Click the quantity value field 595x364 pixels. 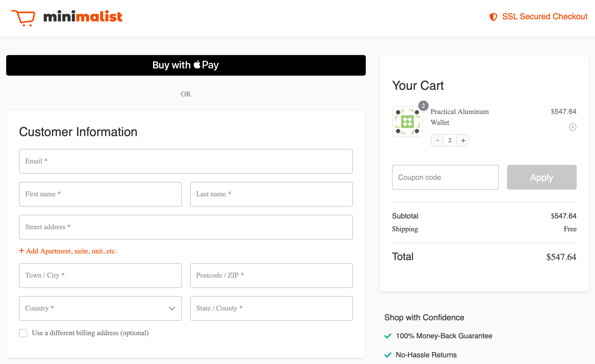click(450, 140)
